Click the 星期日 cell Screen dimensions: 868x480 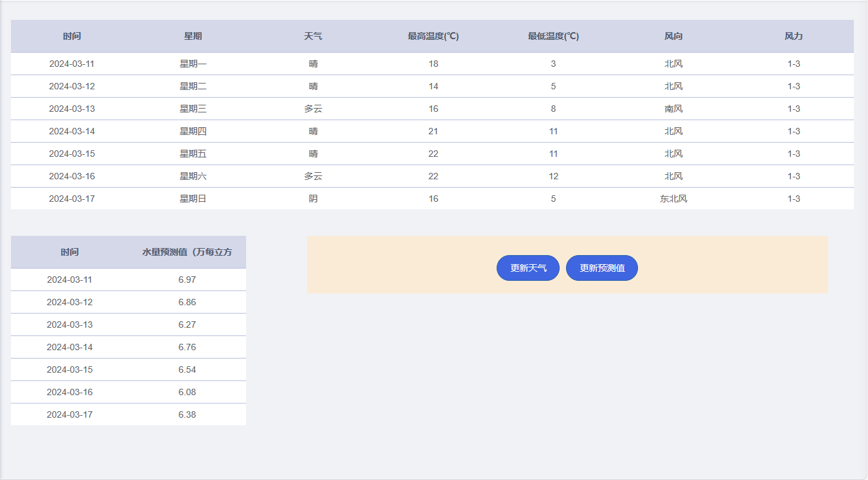(193, 199)
